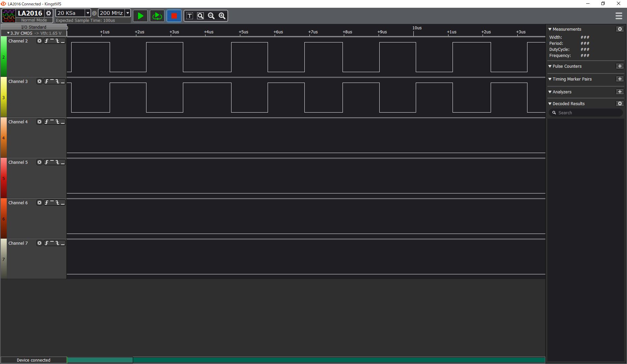Screen dimensions: 627x364
Task: Toggle low level trigger on Channel 5
Action: pyautogui.click(x=63, y=162)
